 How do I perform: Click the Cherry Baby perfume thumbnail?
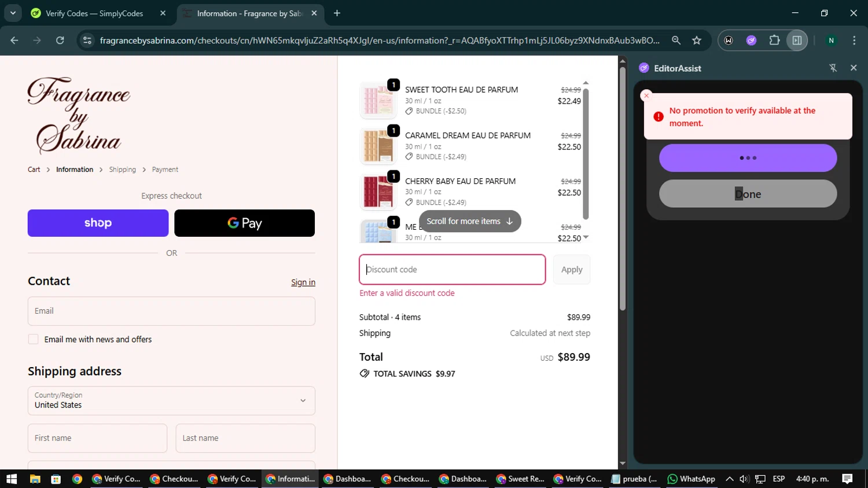click(378, 192)
